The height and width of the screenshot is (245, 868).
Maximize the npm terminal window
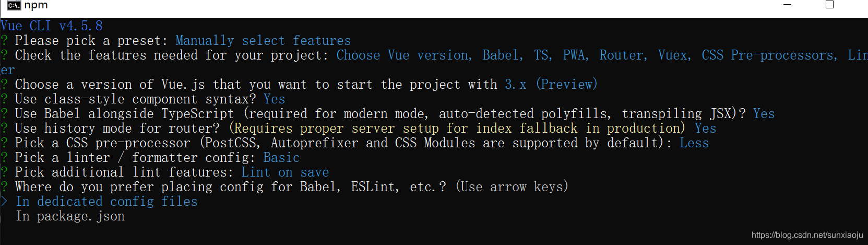829,5
